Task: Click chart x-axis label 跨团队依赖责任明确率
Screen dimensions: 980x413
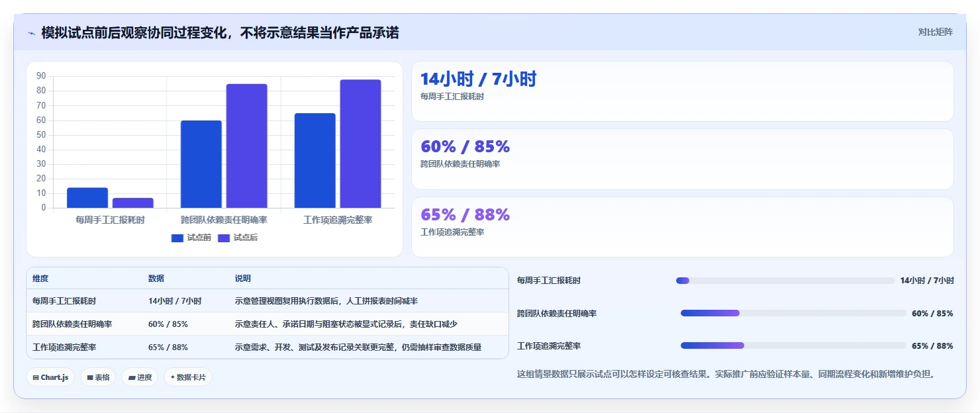Action: pos(224,220)
